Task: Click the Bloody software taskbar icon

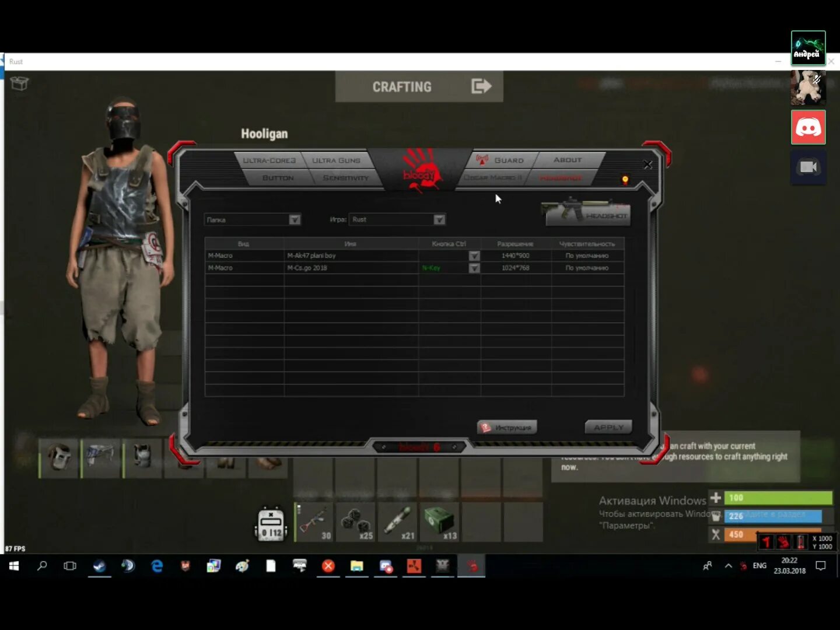Action: pos(471,566)
